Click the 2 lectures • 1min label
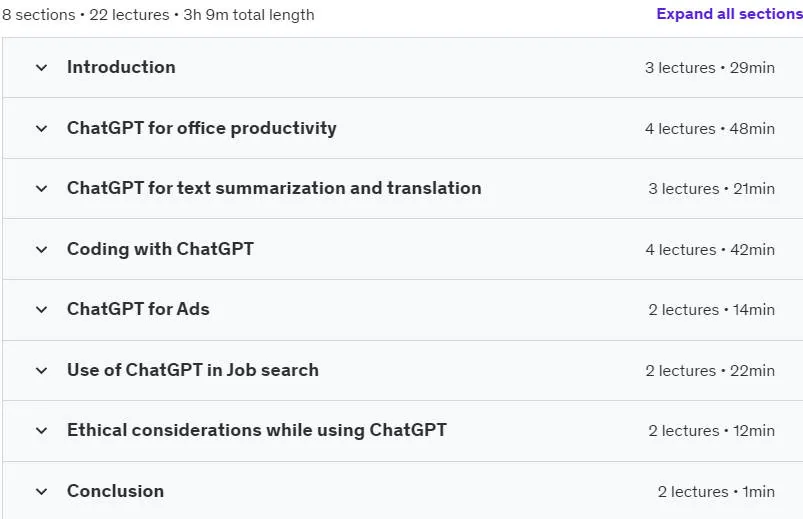Screen dimensions: 803x519 pos(716,492)
